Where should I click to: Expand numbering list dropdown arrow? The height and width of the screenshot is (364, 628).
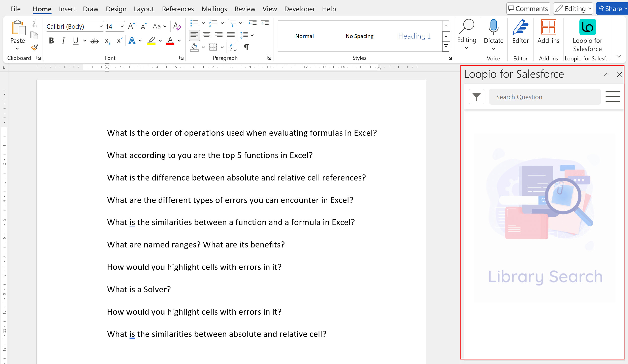click(222, 23)
